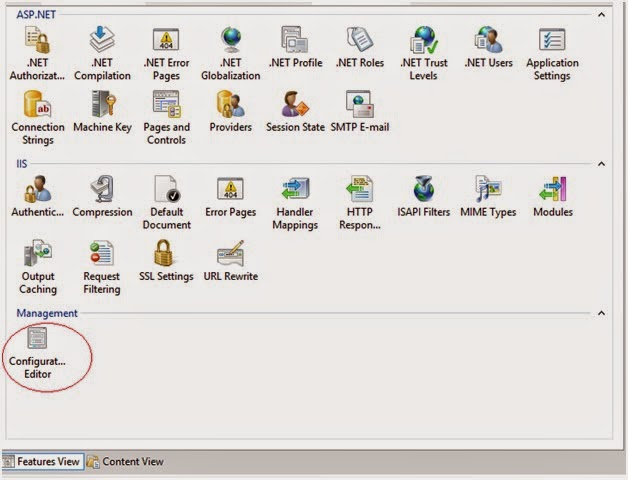
Task: Open the .NET Profile feature
Action: pyautogui.click(x=295, y=47)
